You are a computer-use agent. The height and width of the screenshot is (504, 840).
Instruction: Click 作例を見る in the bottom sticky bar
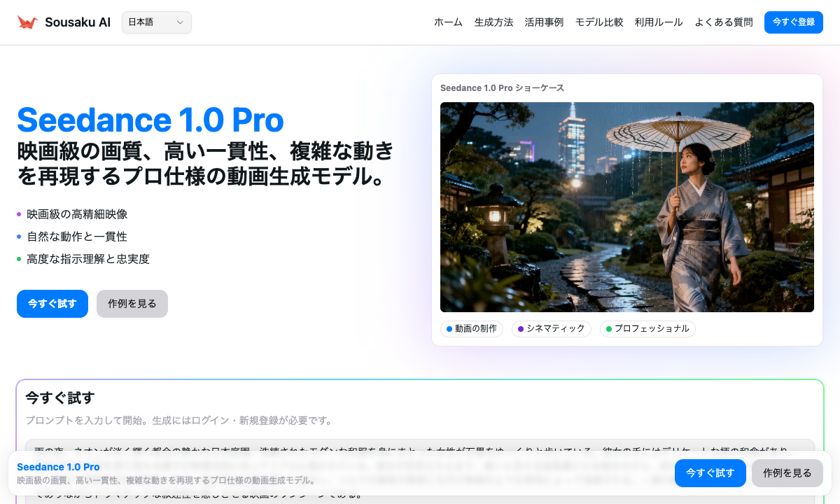coord(787,473)
